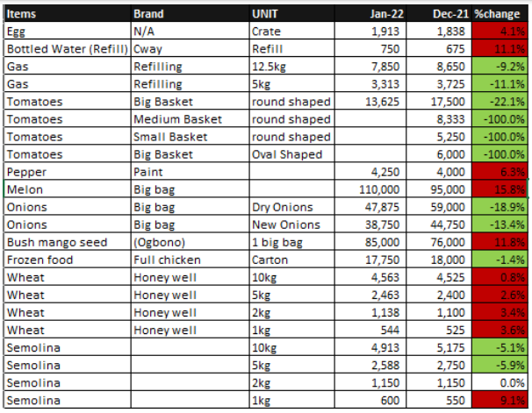
Task: Click the red 15.8% change cell
Action: point(499,189)
